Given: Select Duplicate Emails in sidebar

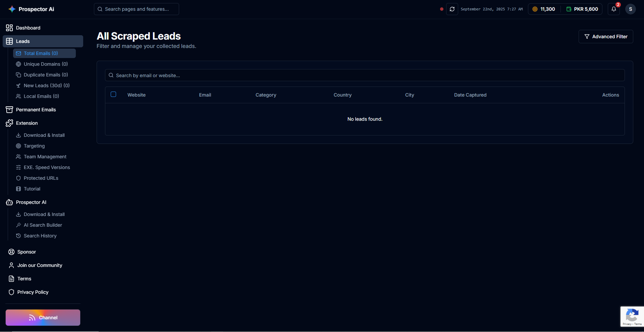Looking at the screenshot, I should click(46, 75).
